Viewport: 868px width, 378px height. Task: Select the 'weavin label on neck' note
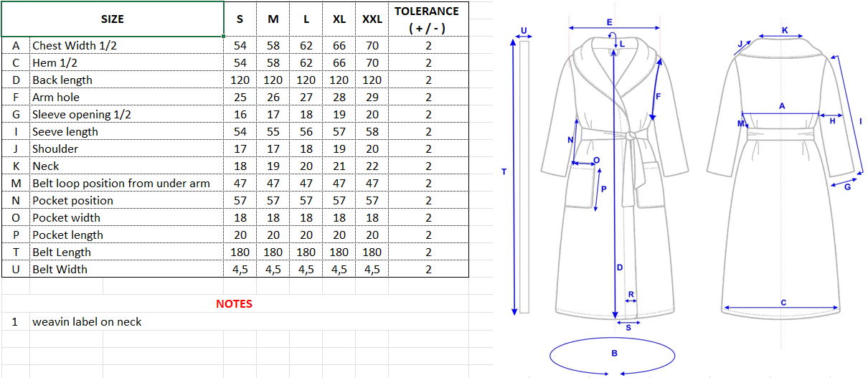(x=87, y=321)
